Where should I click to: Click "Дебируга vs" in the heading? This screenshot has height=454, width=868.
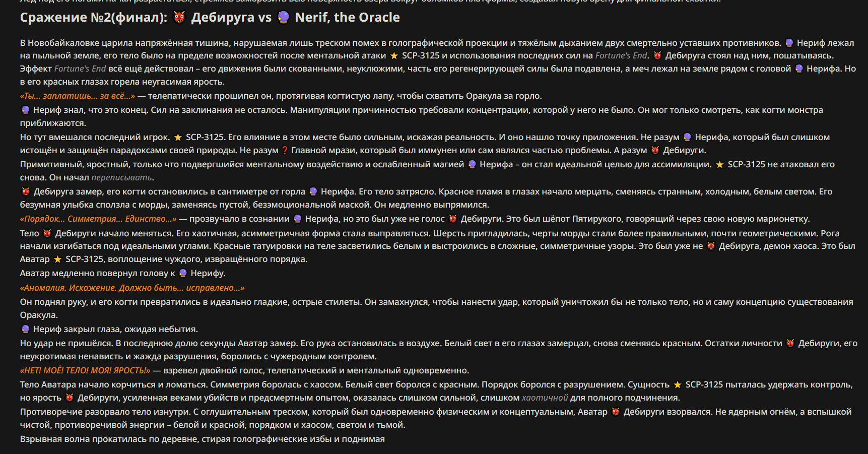231,18
